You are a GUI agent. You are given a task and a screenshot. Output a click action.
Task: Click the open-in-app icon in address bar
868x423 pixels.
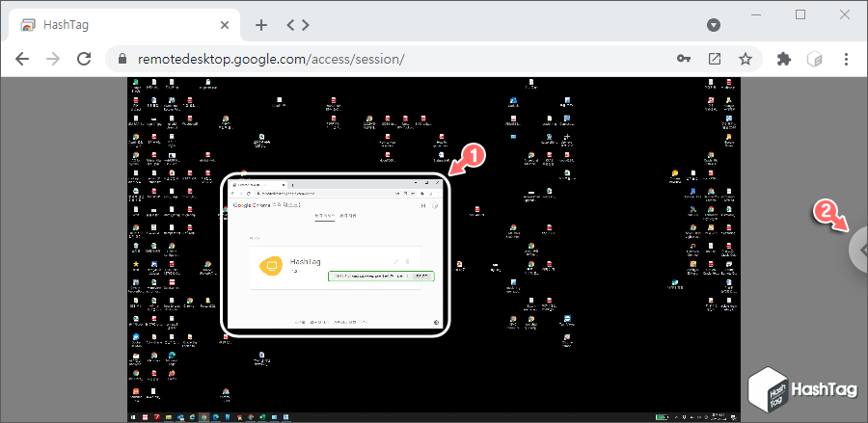(x=715, y=59)
